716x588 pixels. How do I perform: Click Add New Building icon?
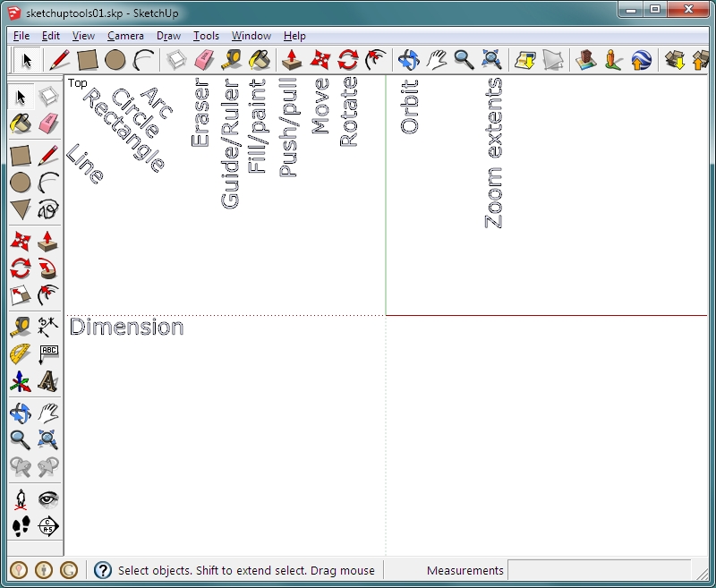(586, 60)
